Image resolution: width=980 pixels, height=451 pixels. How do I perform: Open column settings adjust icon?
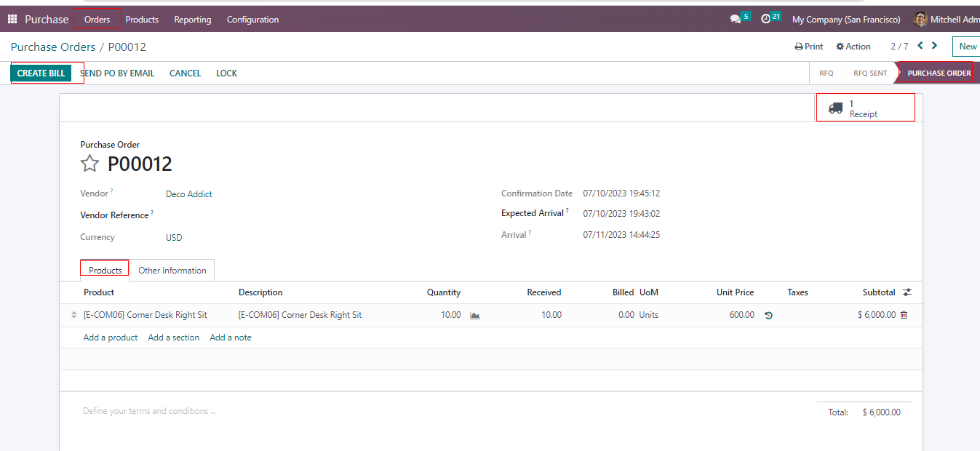pyautogui.click(x=907, y=292)
